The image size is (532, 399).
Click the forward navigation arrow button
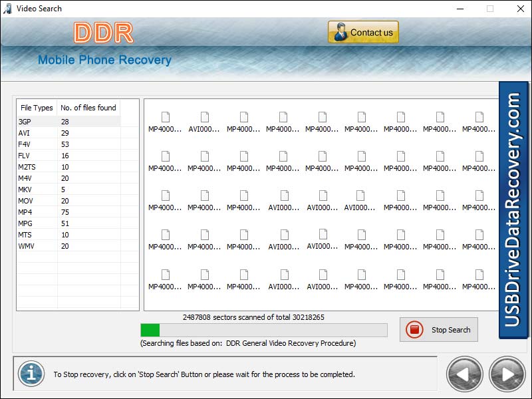click(505, 374)
